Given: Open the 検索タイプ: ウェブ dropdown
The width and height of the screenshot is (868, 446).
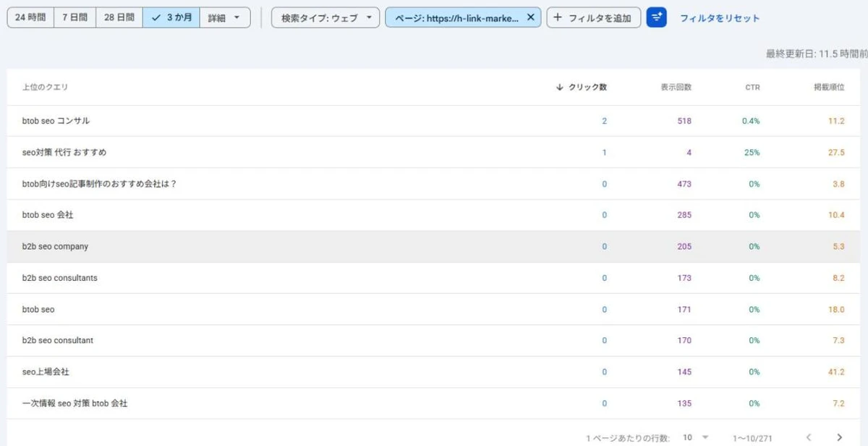Looking at the screenshot, I should (325, 17).
